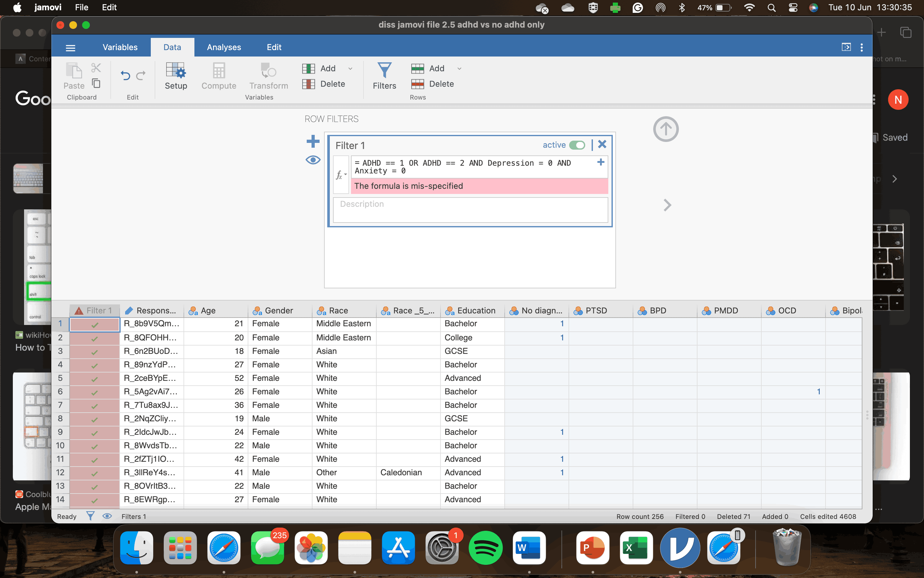
Task: Go to next variable with right chevron
Action: pyautogui.click(x=667, y=205)
